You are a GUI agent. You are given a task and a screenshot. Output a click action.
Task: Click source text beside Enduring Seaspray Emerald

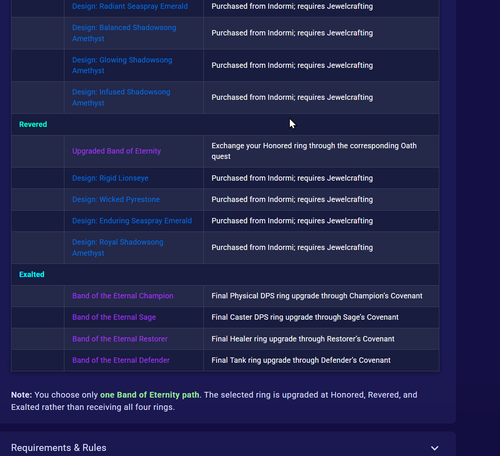(292, 221)
